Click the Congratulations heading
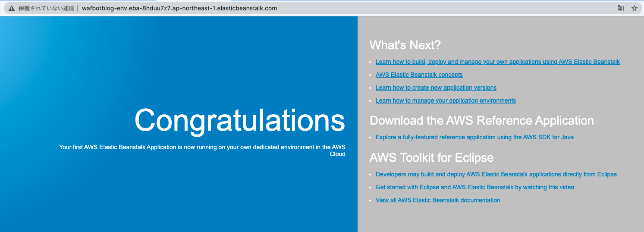This screenshot has width=644, height=232. click(x=240, y=121)
